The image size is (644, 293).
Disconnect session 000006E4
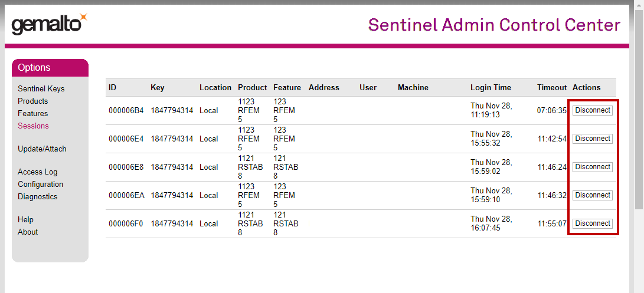593,139
